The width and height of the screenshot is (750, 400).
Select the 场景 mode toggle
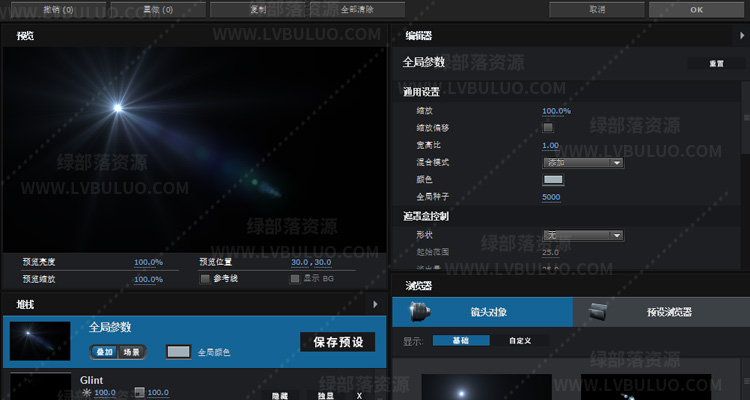point(132,352)
